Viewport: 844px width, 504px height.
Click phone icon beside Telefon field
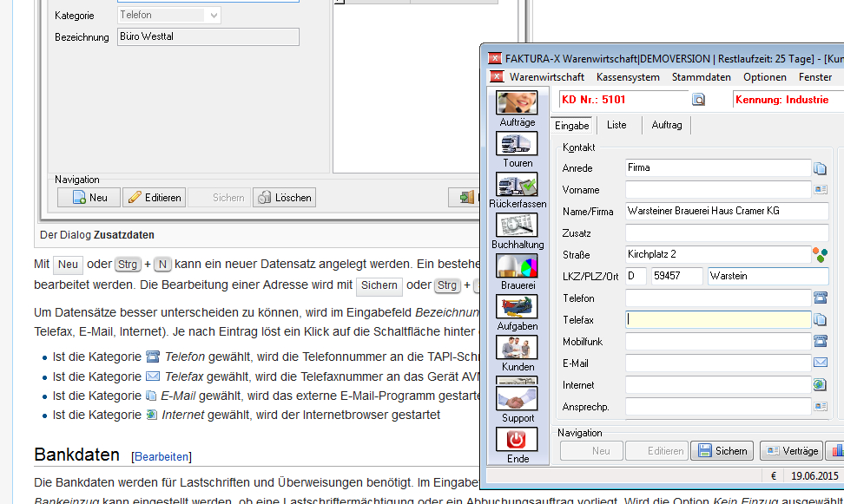click(x=821, y=298)
